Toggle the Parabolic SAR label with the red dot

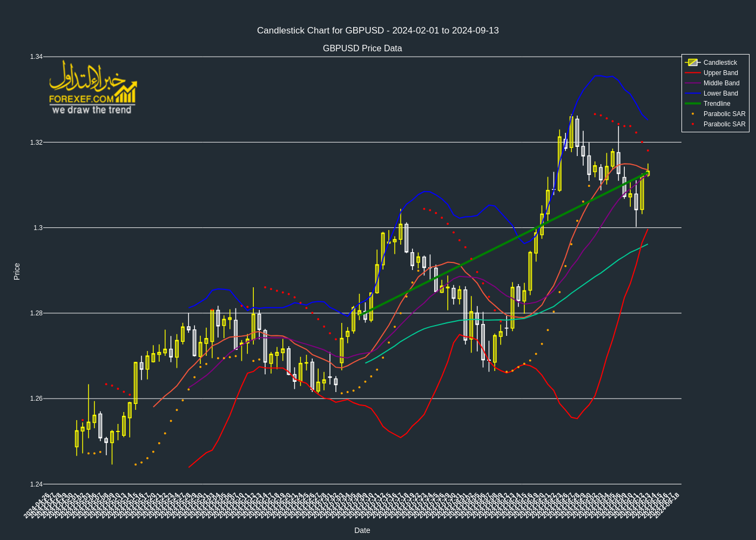[x=724, y=124]
